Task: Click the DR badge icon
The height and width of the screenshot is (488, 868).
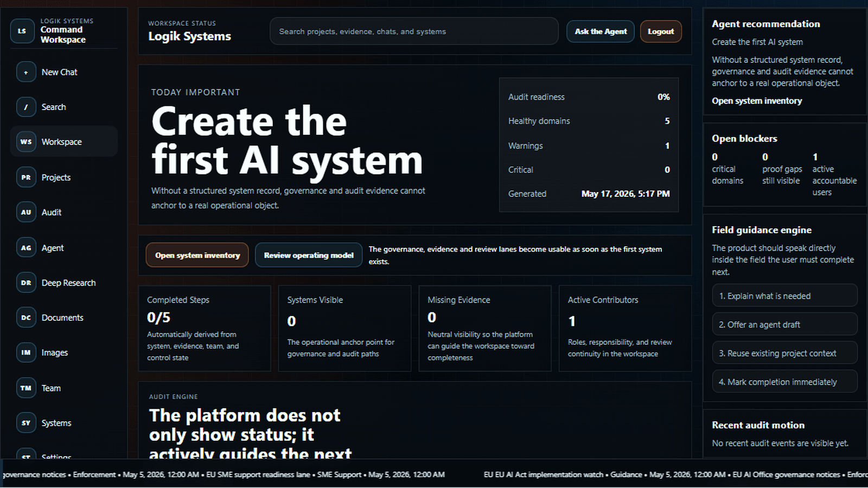Action: (26, 282)
